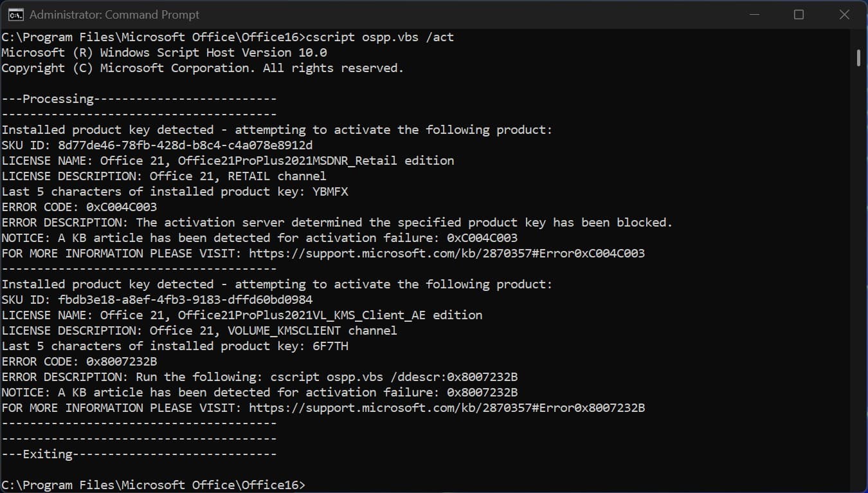Click the support URL ending in Error0xC004C003

coord(446,254)
